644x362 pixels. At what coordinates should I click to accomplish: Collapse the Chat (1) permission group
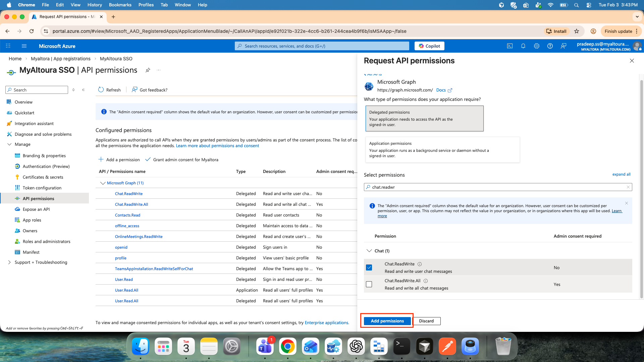point(369,251)
